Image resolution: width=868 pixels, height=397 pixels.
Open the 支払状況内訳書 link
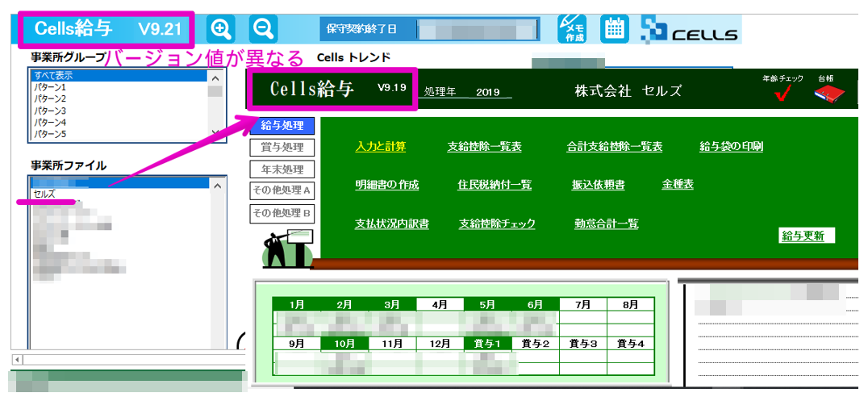point(392,224)
